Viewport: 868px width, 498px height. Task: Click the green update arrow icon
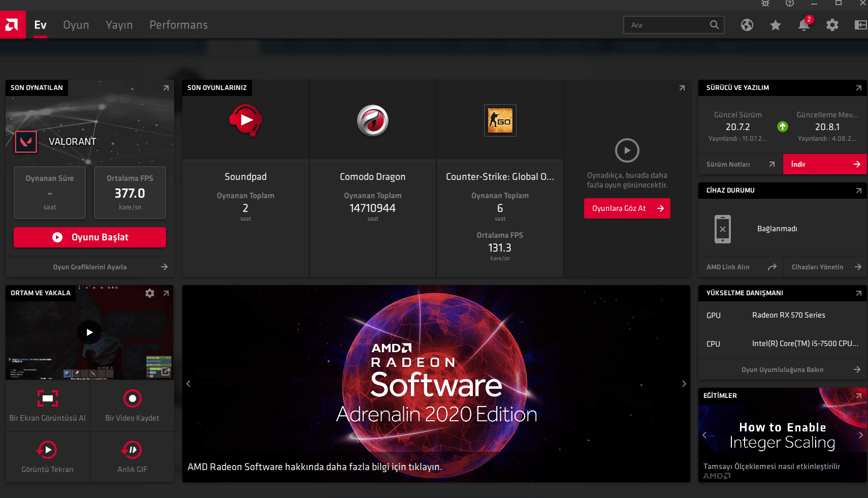783,127
